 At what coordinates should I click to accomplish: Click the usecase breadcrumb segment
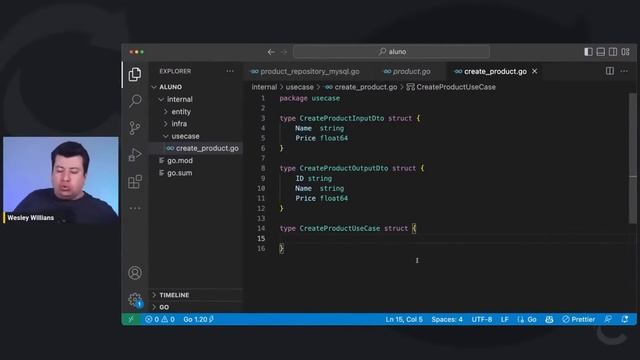point(300,87)
